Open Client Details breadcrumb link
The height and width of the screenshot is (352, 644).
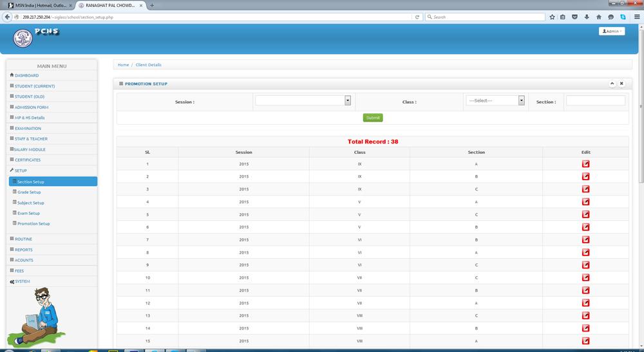pos(148,65)
